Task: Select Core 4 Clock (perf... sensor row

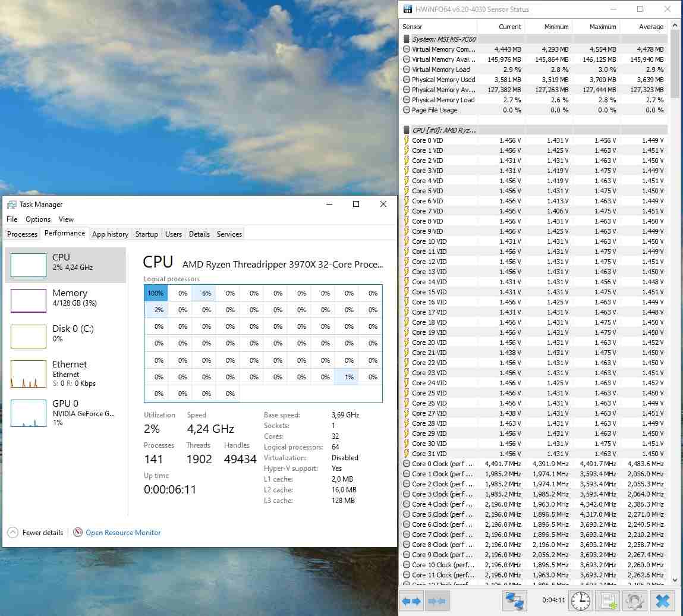Action: pos(534,504)
